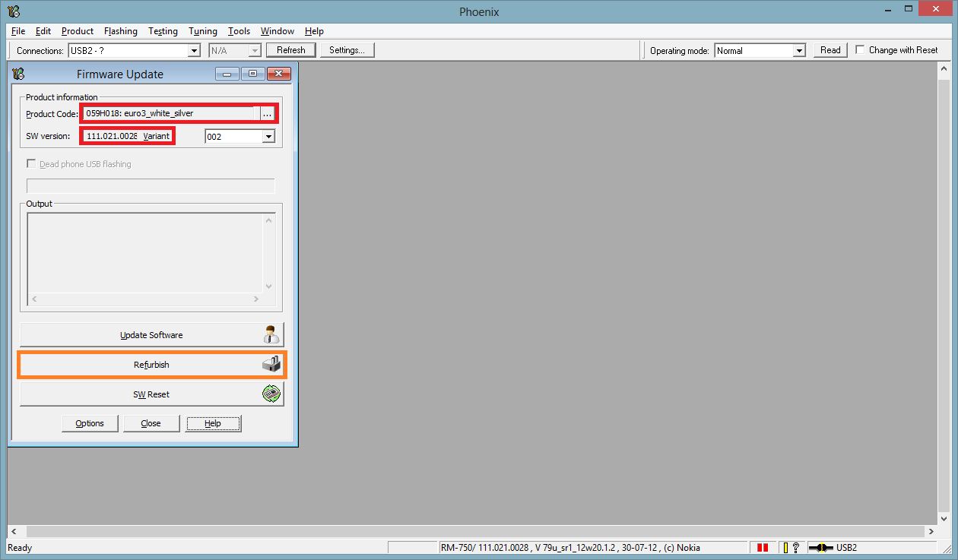Open the Edit menu
Viewport: 958px width, 560px height.
pyautogui.click(x=43, y=31)
